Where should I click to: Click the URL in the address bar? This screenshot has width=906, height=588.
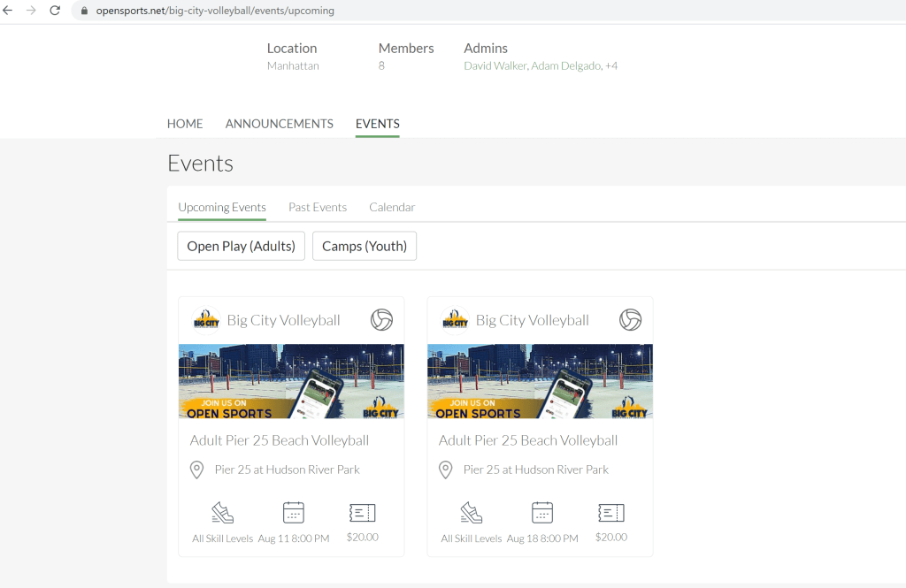[x=215, y=11]
